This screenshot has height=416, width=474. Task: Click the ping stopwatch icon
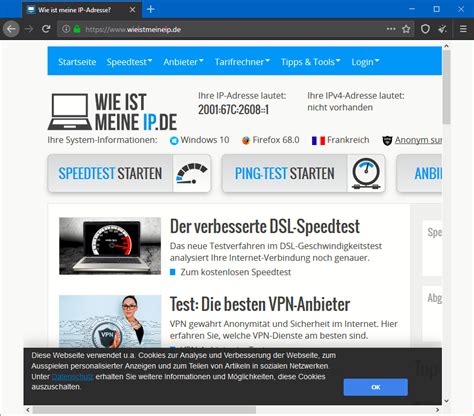(366, 173)
